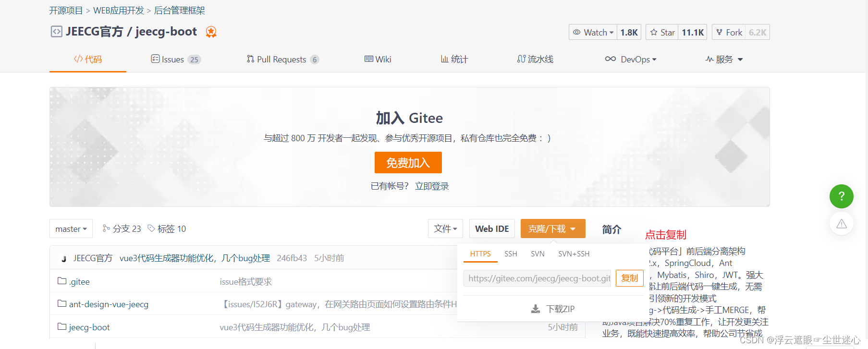
Task: Open the latest commit message link
Action: [195, 258]
